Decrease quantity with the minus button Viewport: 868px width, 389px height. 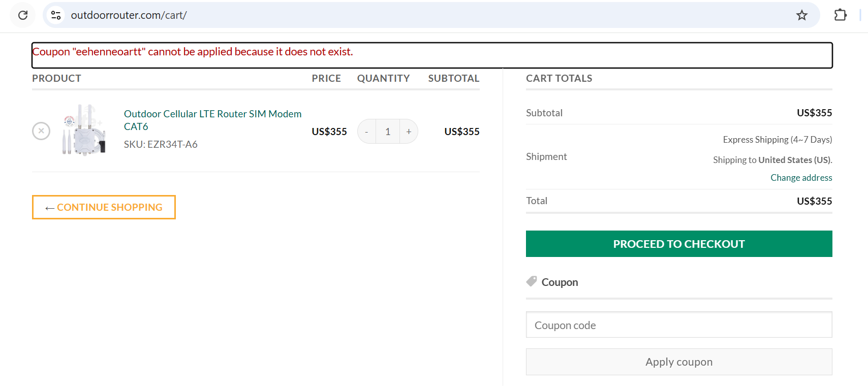[366, 132]
